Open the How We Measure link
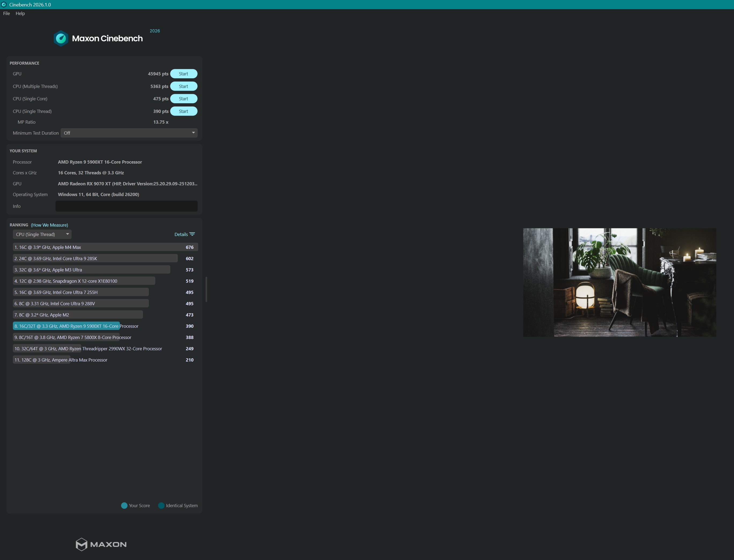Viewport: 734px width, 560px height. click(x=49, y=225)
